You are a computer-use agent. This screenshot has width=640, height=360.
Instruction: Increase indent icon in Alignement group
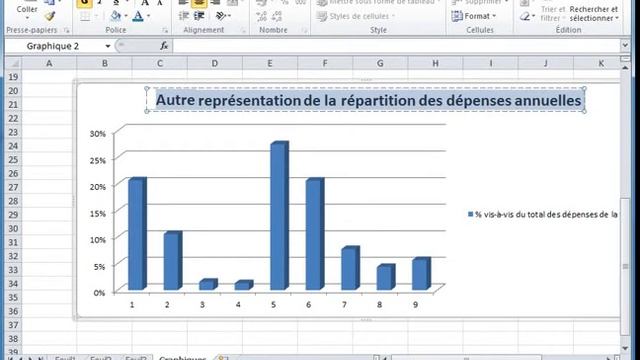point(199,16)
